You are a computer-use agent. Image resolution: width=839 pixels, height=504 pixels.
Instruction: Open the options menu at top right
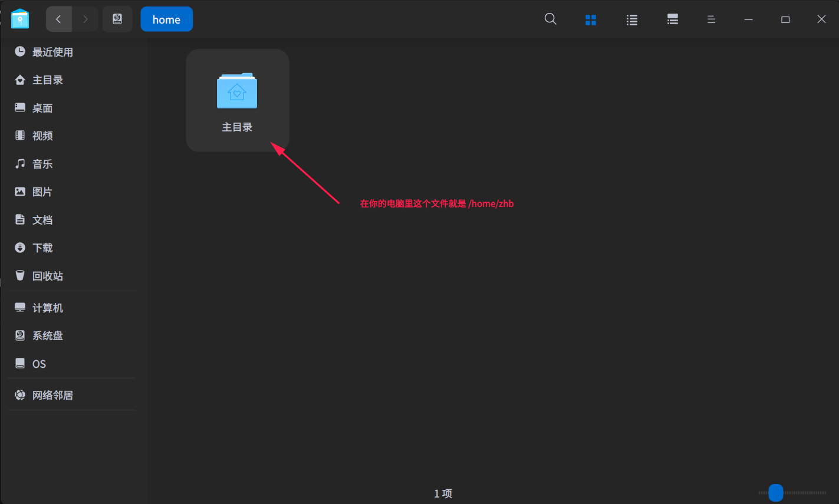click(x=711, y=19)
